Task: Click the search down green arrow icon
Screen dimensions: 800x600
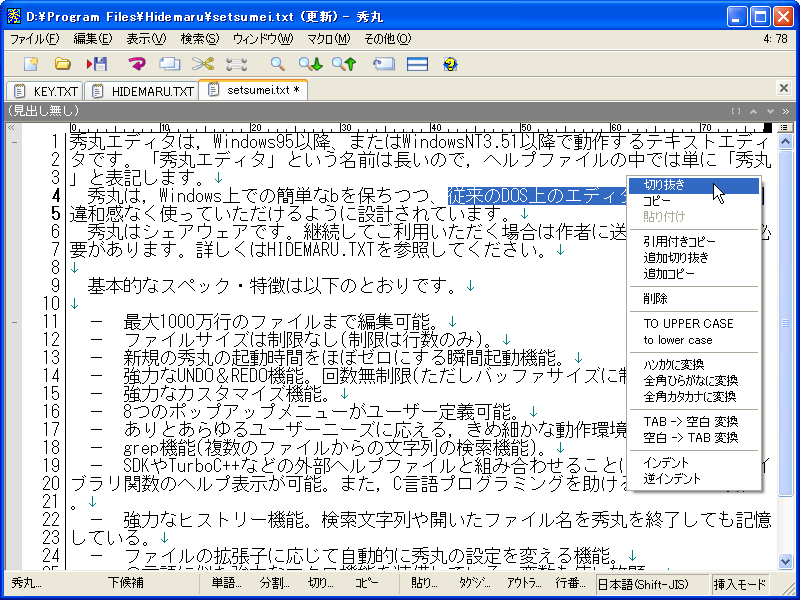Action: tap(311, 64)
